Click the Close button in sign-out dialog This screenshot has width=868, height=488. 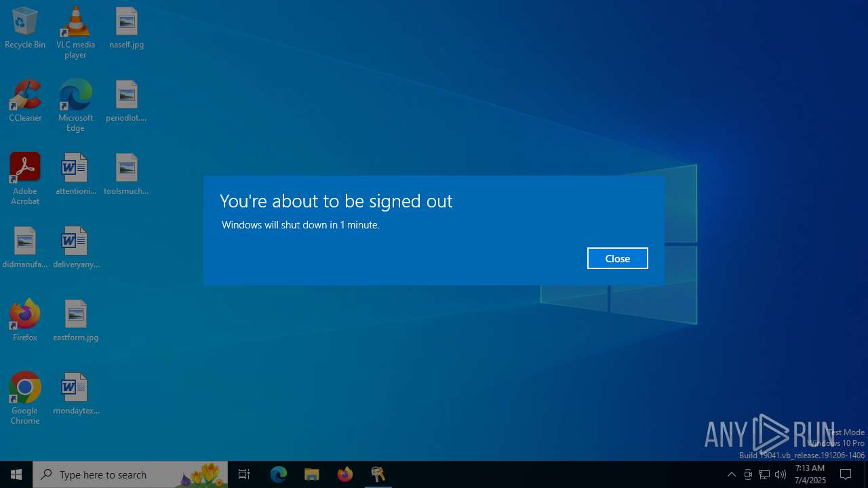pyautogui.click(x=617, y=258)
